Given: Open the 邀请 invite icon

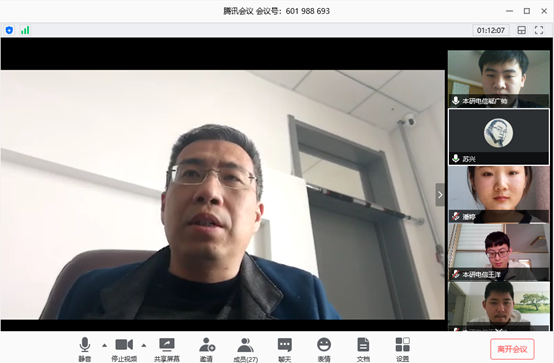Looking at the screenshot, I should (x=207, y=349).
